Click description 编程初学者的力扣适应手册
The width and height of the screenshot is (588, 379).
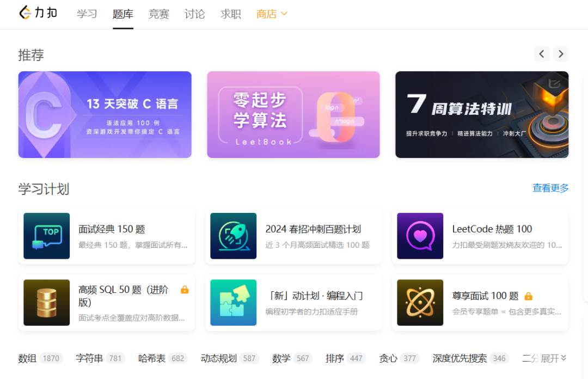tap(311, 312)
